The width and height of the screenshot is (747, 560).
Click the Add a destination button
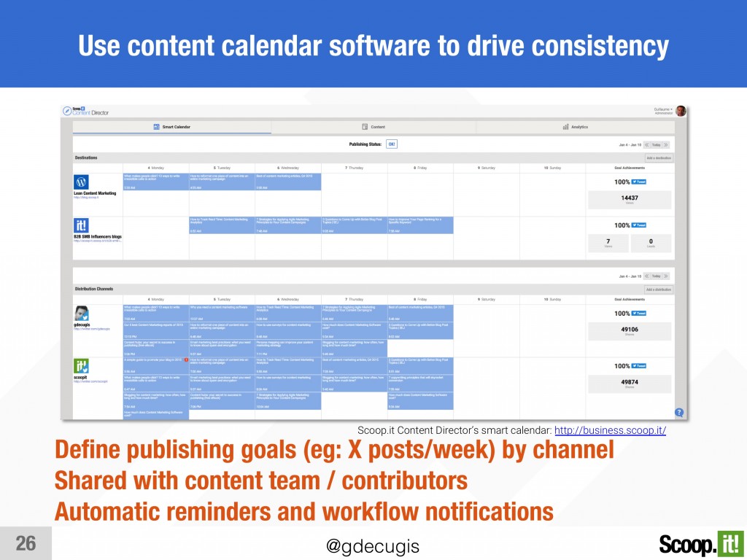tap(659, 158)
